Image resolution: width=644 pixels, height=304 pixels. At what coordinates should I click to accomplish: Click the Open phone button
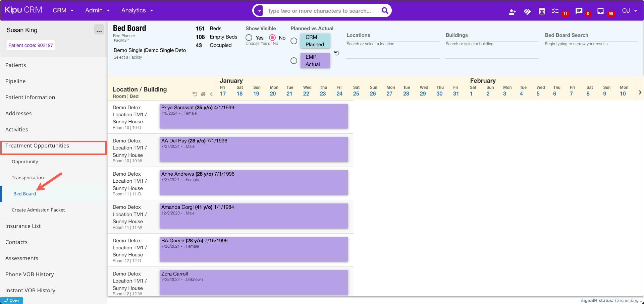click(12, 300)
